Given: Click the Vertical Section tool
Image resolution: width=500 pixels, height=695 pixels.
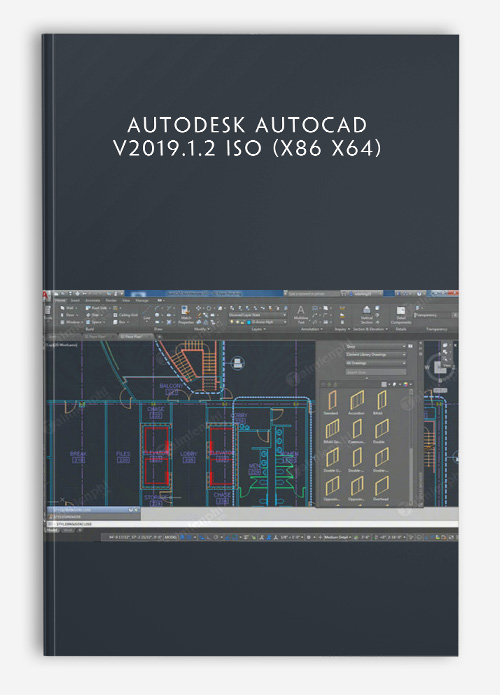Looking at the screenshot, I should pyautogui.click(x=367, y=314).
